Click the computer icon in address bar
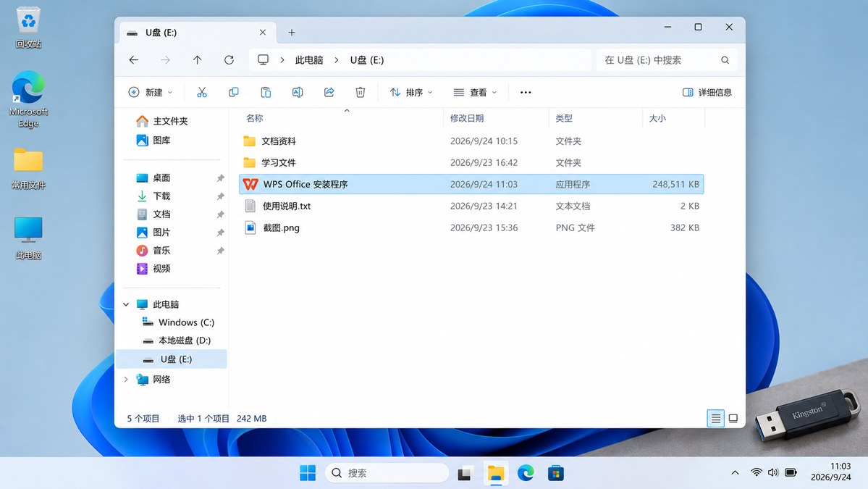This screenshot has width=868, height=489. coord(264,60)
